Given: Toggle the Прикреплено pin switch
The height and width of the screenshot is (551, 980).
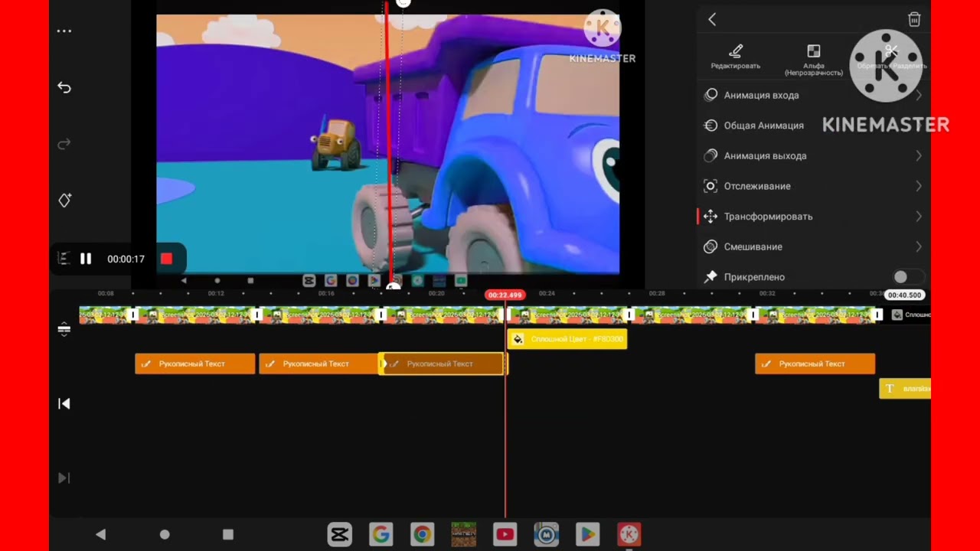Looking at the screenshot, I should [908, 277].
